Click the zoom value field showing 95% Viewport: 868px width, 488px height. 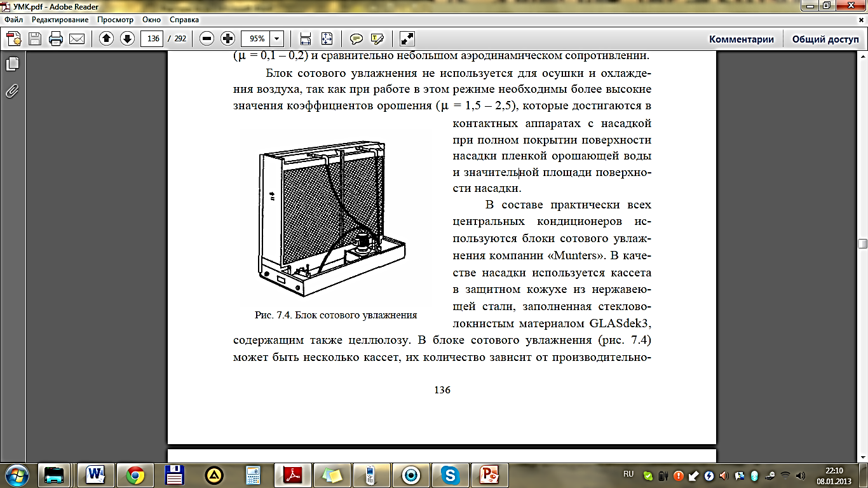point(256,39)
